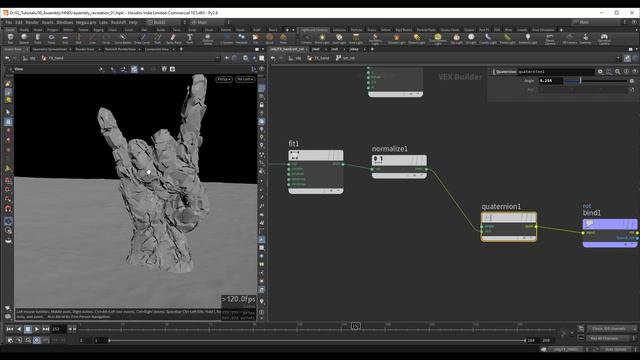640x360 pixels.
Task: Click the Angle slider in quaternion1 parameters
Action: pos(596,81)
